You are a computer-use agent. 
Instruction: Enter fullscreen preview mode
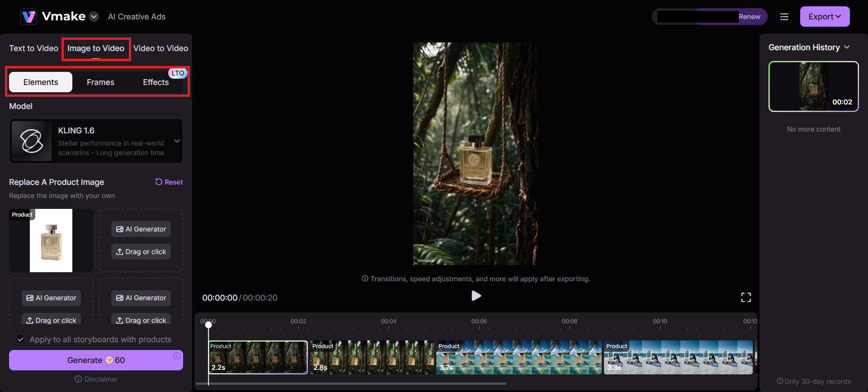[745, 297]
